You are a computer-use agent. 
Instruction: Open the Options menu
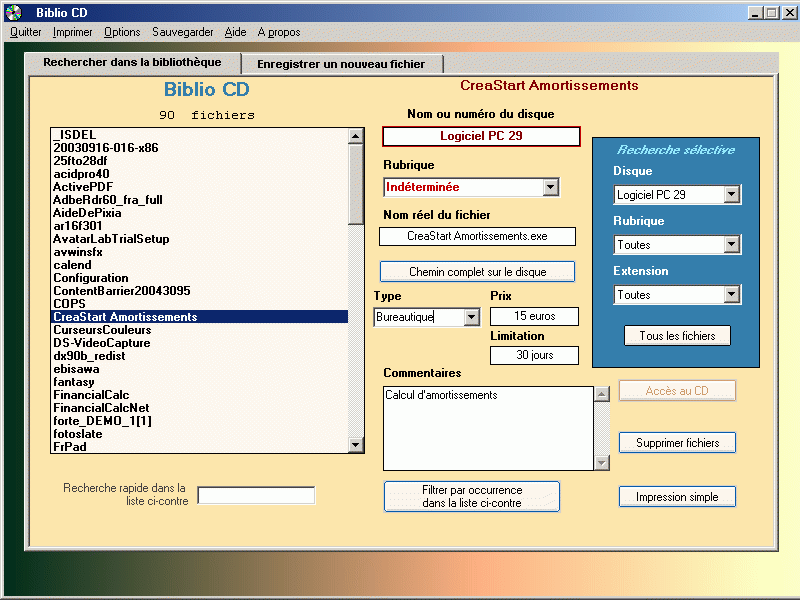coord(122,32)
